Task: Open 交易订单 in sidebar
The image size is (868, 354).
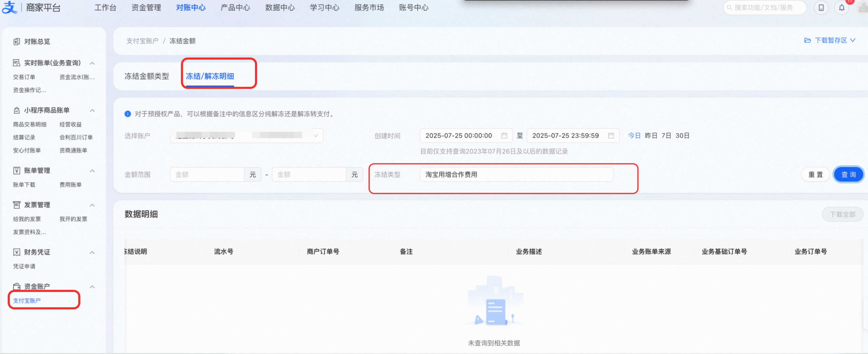Action: coord(24,77)
